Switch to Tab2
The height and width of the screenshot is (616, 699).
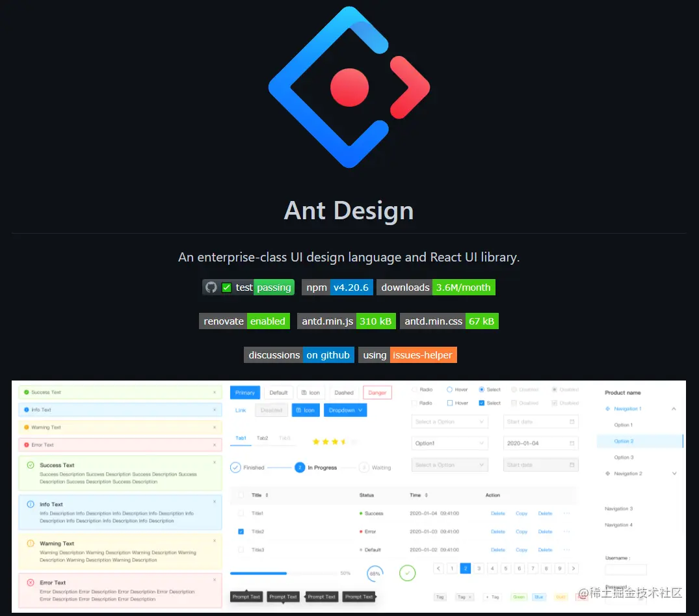tap(263, 438)
